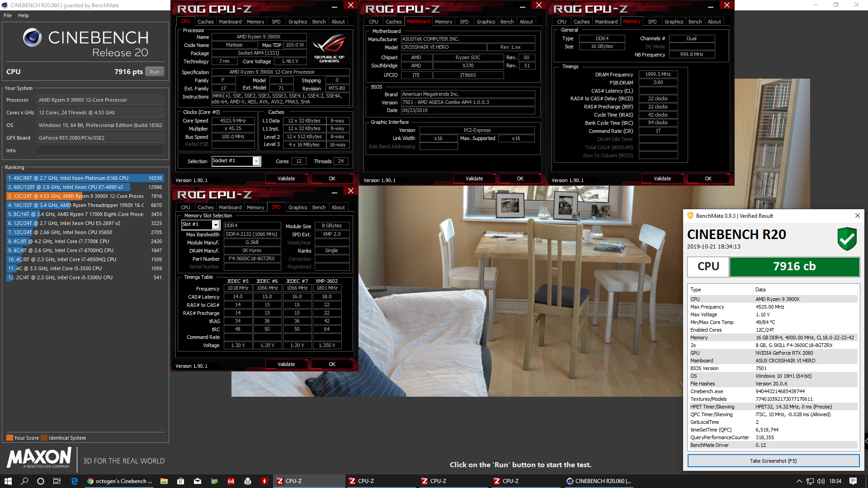Select the Intel Xeon Platinum 8168 ranking row

(85, 178)
